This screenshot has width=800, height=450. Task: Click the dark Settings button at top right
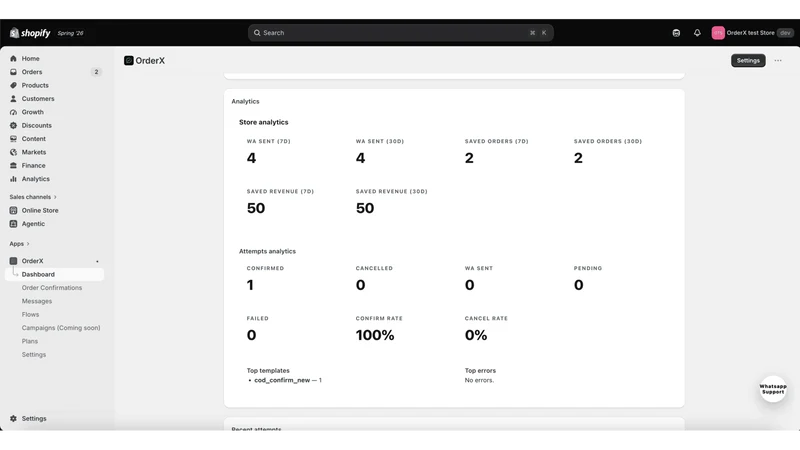coord(748,60)
